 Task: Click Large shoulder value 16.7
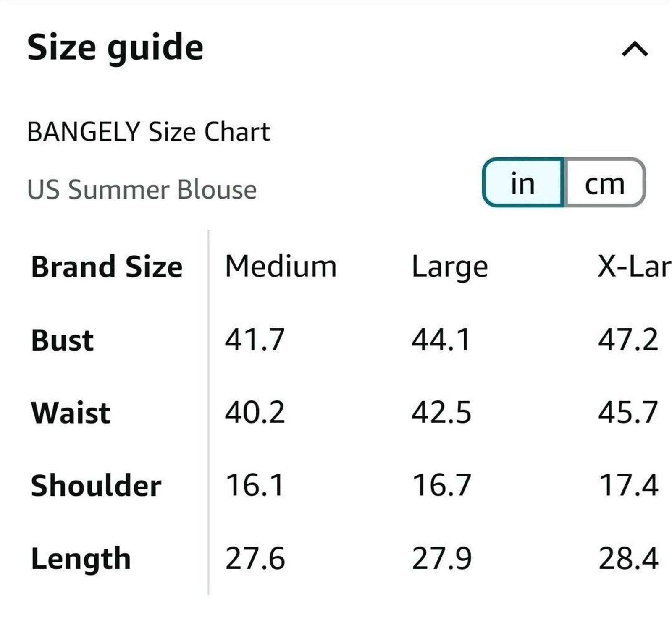(x=441, y=485)
